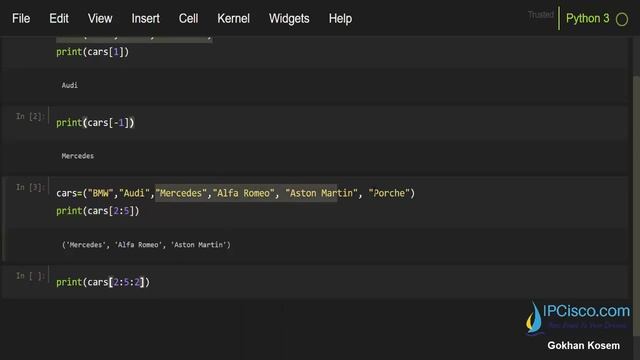The height and width of the screenshot is (360, 640).
Task: Click the "BMW" string in the tuple
Action: (100, 193)
